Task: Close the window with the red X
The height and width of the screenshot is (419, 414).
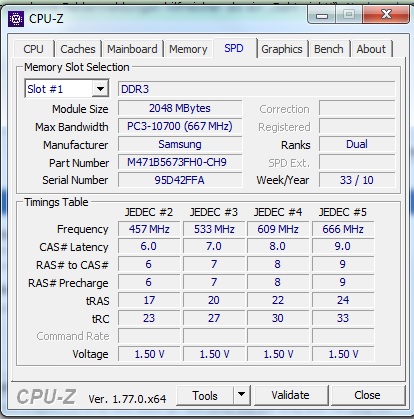Action: pyautogui.click(x=386, y=15)
